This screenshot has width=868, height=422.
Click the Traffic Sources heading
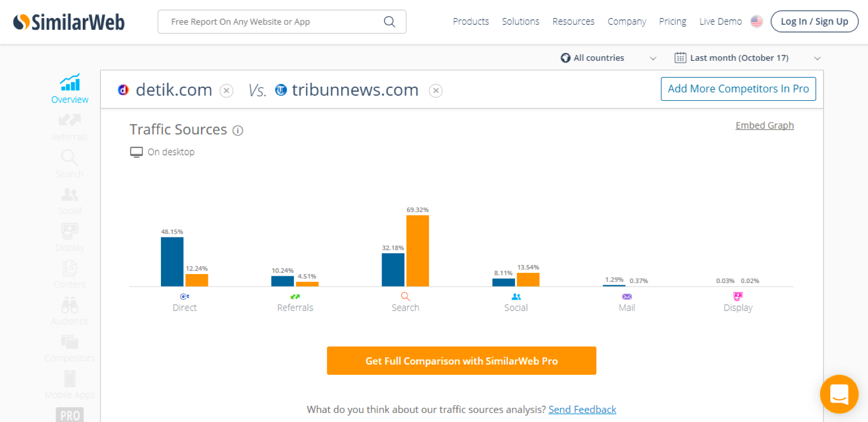[x=178, y=129]
